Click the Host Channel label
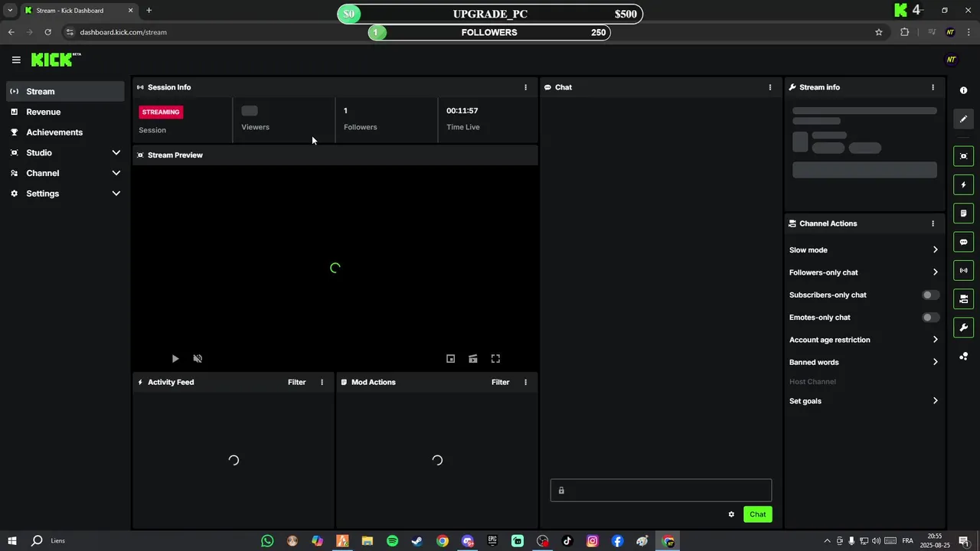This screenshot has width=980, height=551. tap(812, 382)
